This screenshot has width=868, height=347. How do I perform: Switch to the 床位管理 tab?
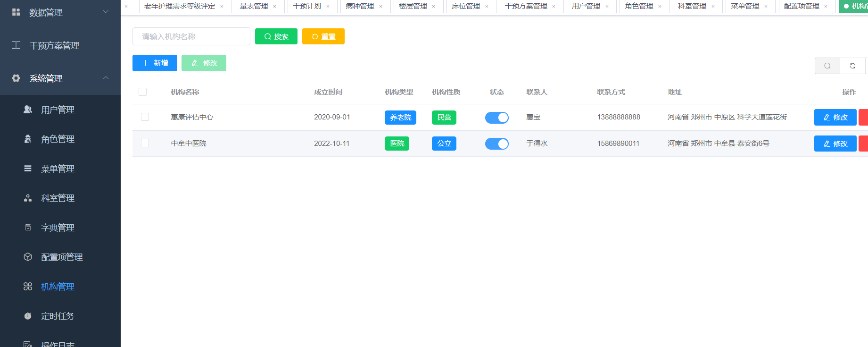coord(465,6)
